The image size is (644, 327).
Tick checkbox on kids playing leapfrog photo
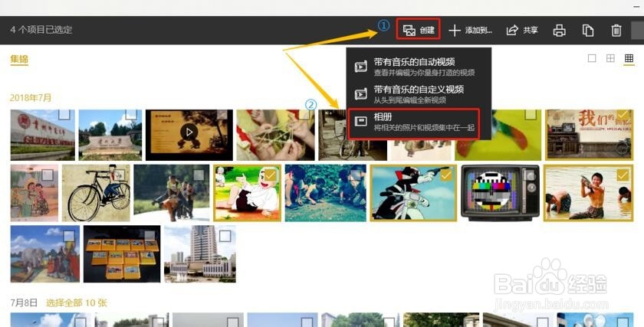point(199,175)
